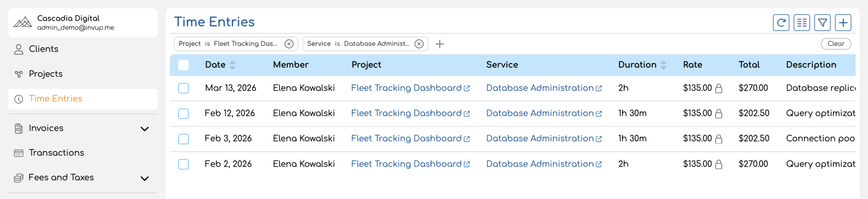Screen dimensions: 868x199
Task: Click the Connection poo description cell
Action: tap(820, 139)
